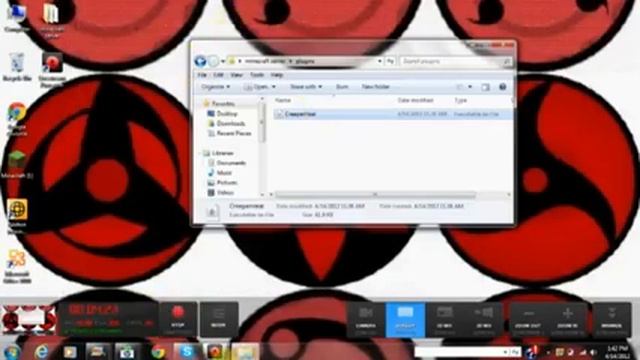Open the recent locations dropdown beside Forward

[x=223, y=62]
